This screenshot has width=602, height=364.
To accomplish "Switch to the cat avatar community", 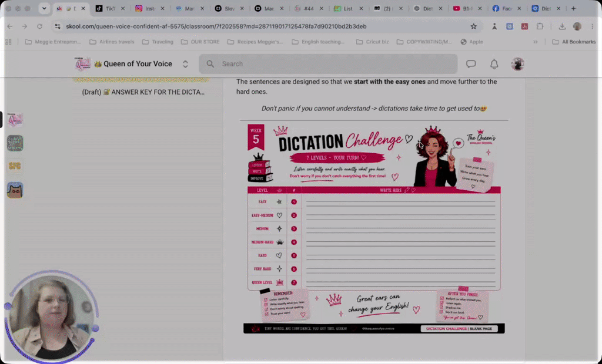I will coord(15,190).
